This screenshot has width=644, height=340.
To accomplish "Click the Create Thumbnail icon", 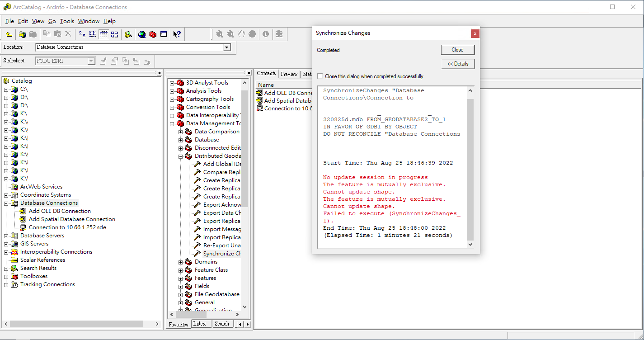I will coord(279,34).
